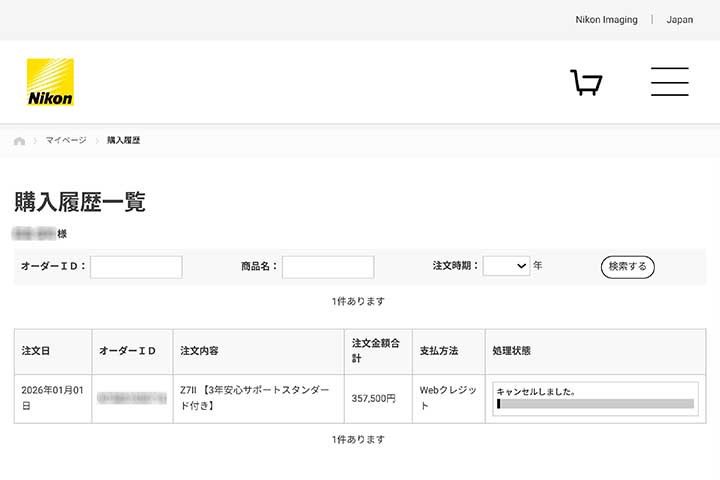The height and width of the screenshot is (480, 720).
Task: Select the Z7II order item description
Action: [254, 398]
